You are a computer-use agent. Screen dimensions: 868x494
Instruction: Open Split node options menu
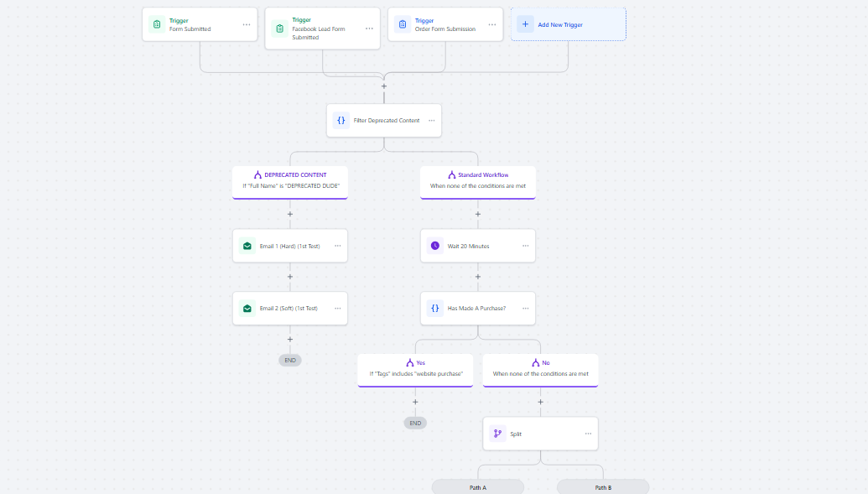(x=588, y=434)
